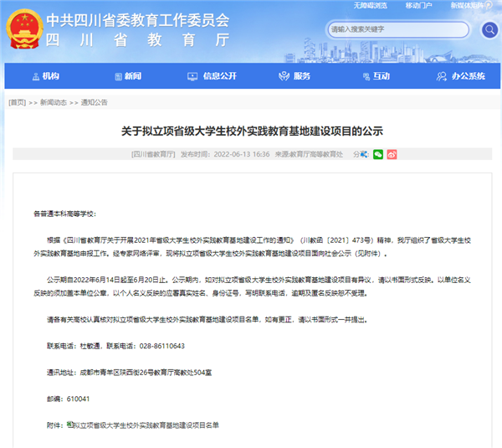Open 新闻动态 in the breadcrumb
Image resolution: width=502 pixels, height=448 pixels.
click(x=54, y=102)
